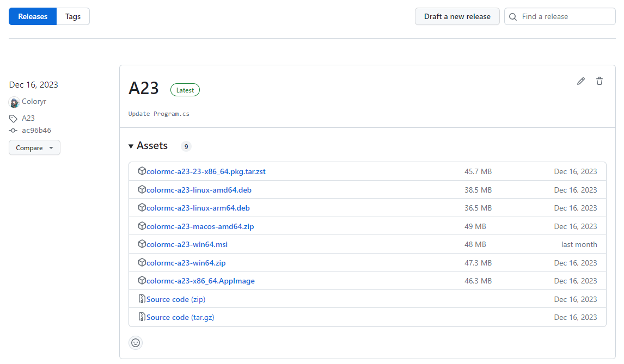
Task: Click the zip file icon beside Source code (zip)
Action: (142, 299)
